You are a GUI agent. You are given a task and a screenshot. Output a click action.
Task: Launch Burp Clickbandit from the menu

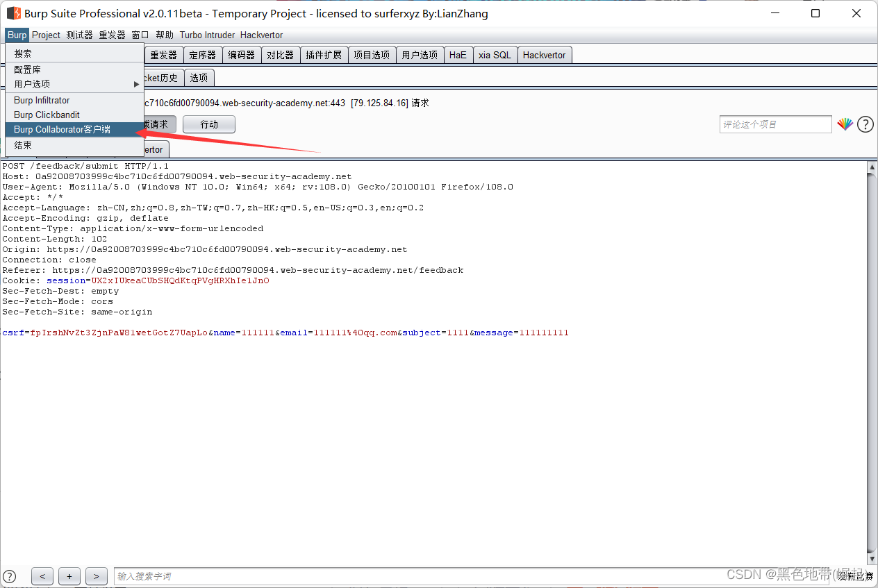pos(74,115)
